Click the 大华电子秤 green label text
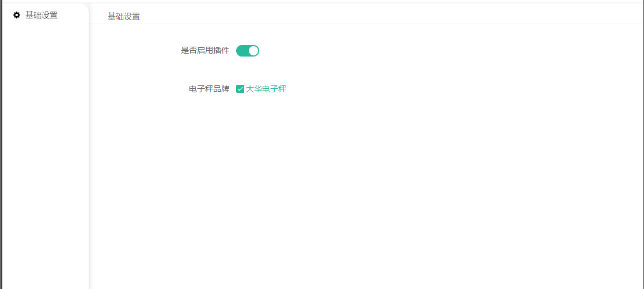The width and height of the screenshot is (644, 289). 266,89
